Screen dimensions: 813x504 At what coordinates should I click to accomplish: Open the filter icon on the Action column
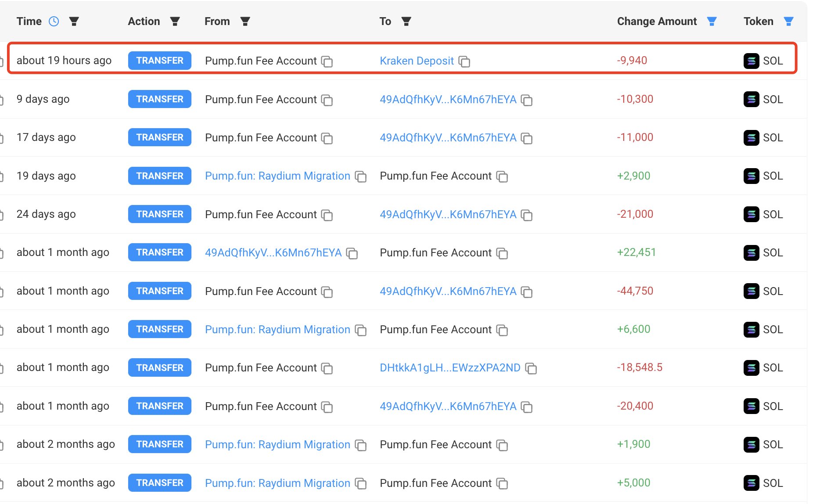pos(175,21)
